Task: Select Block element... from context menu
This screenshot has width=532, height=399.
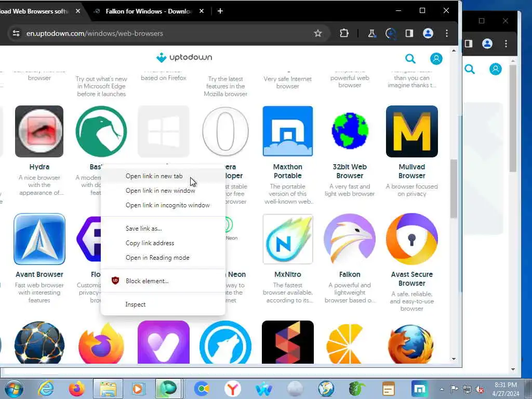Action: (x=163, y=281)
